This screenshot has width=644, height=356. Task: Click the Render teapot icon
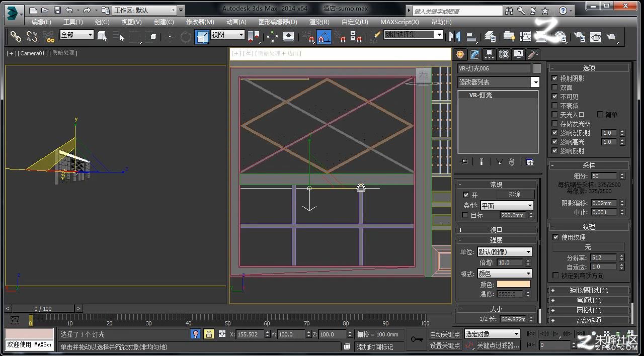click(x=611, y=36)
